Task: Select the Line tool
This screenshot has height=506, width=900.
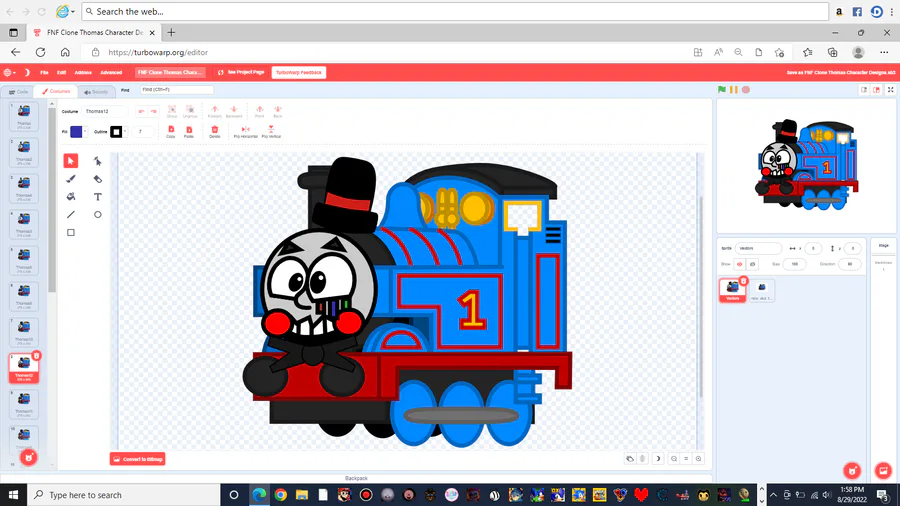Action: (71, 215)
